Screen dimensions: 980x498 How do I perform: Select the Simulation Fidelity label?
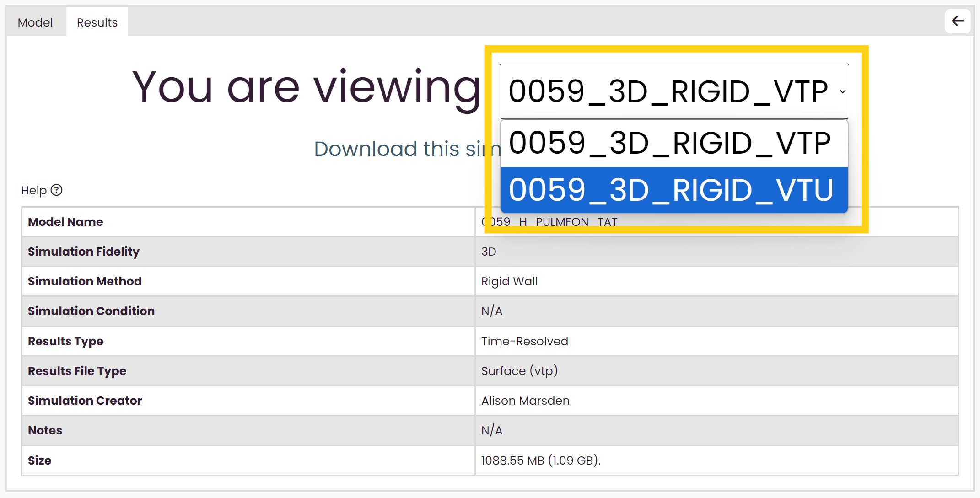[x=83, y=252]
